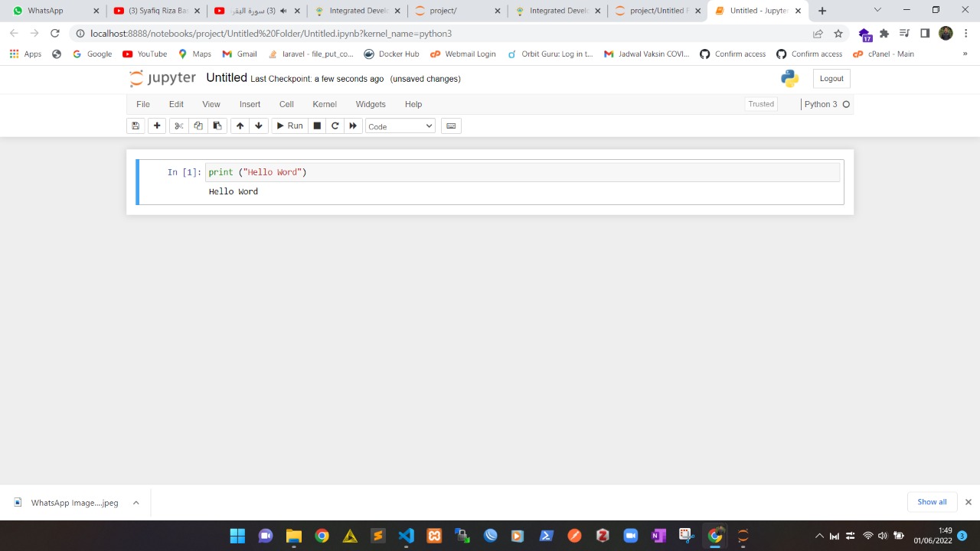
Task: Open Visual Studio Code from taskbar
Action: [x=406, y=536]
